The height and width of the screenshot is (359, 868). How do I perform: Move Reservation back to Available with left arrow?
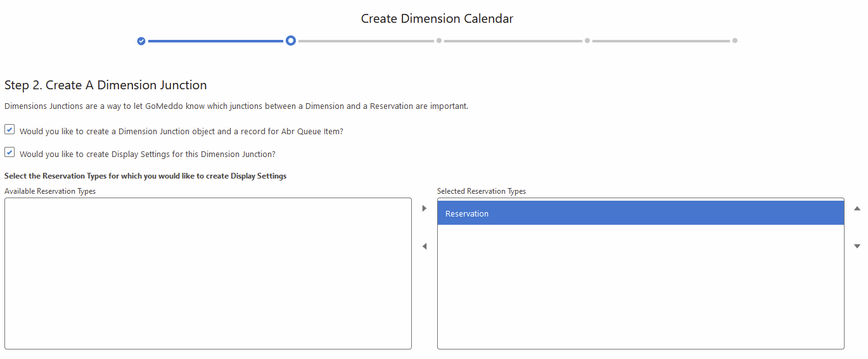424,246
